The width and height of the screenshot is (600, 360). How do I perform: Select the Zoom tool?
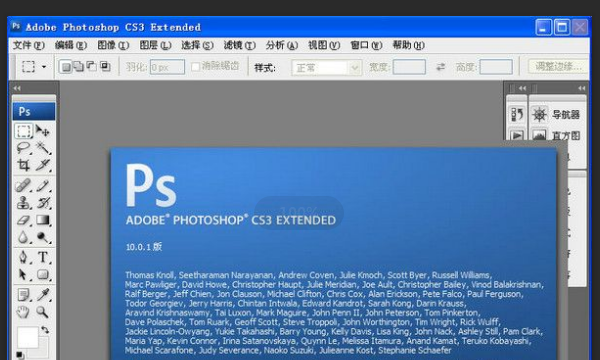(x=42, y=312)
